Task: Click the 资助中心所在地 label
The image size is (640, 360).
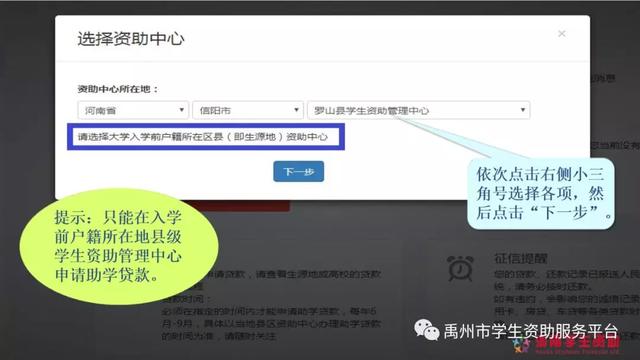Action: pos(118,89)
